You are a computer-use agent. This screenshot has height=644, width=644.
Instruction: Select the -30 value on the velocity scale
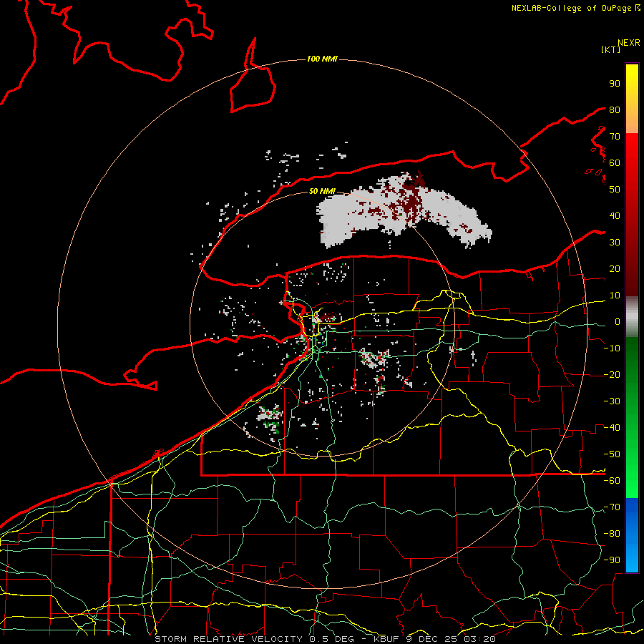tap(612, 401)
